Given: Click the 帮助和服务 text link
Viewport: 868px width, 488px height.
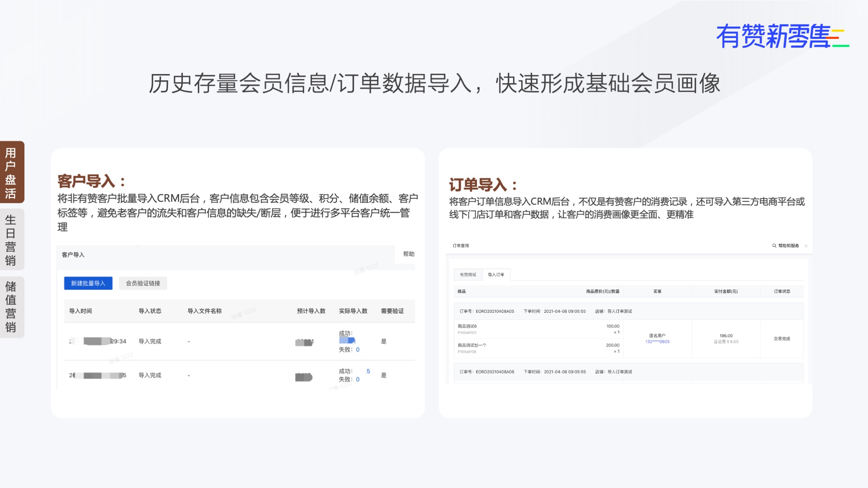Looking at the screenshot, I should (x=789, y=246).
